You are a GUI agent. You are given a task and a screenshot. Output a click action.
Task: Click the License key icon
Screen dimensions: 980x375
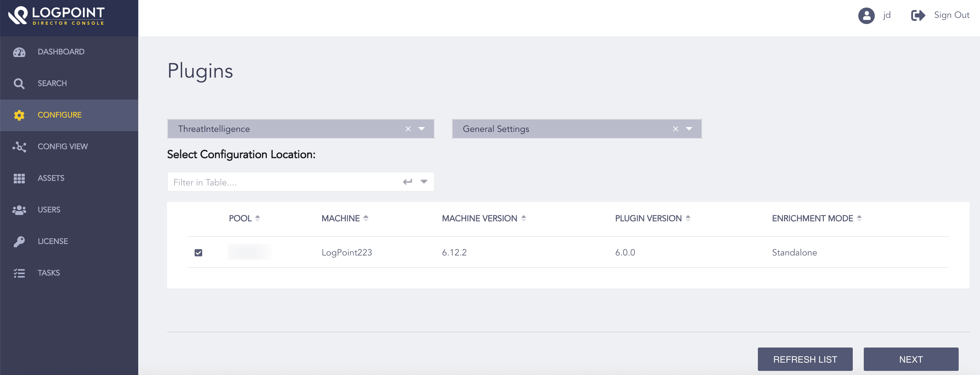tap(19, 241)
